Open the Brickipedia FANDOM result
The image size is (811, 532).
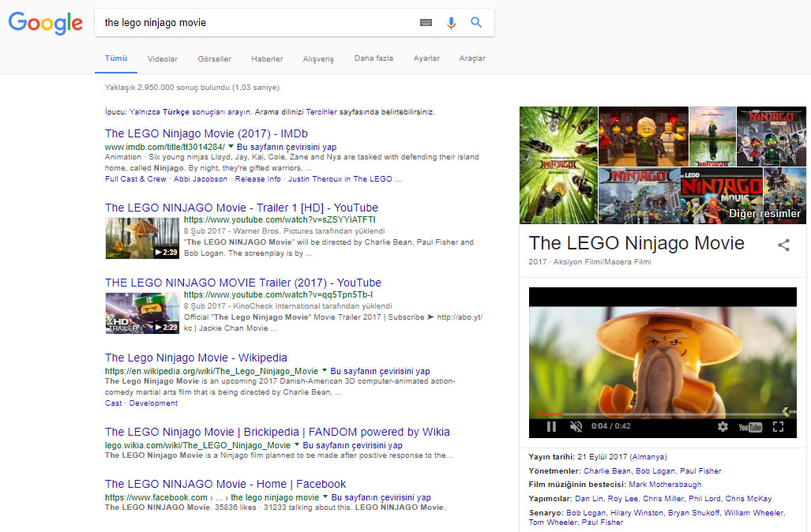(x=277, y=433)
